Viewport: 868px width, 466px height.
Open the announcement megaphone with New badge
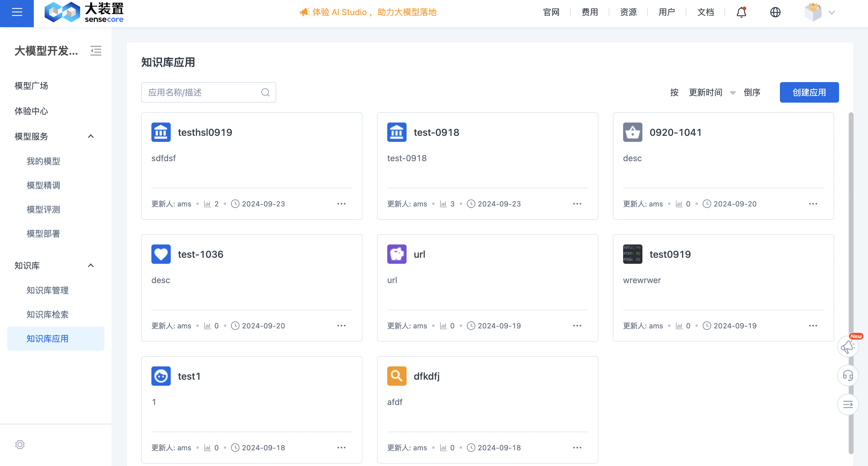coord(848,346)
